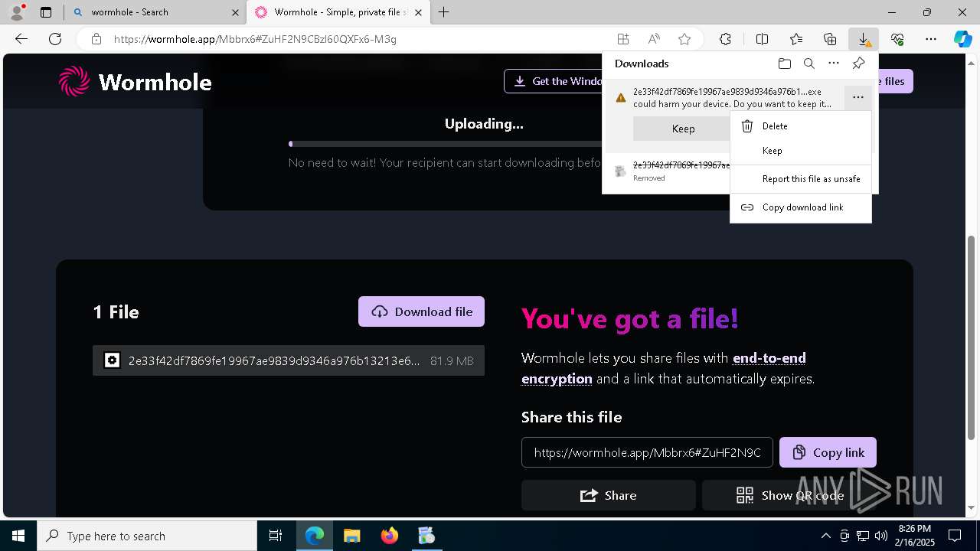The height and width of the screenshot is (551, 980).
Task: Select Report this file as unsafe
Action: coord(801,179)
